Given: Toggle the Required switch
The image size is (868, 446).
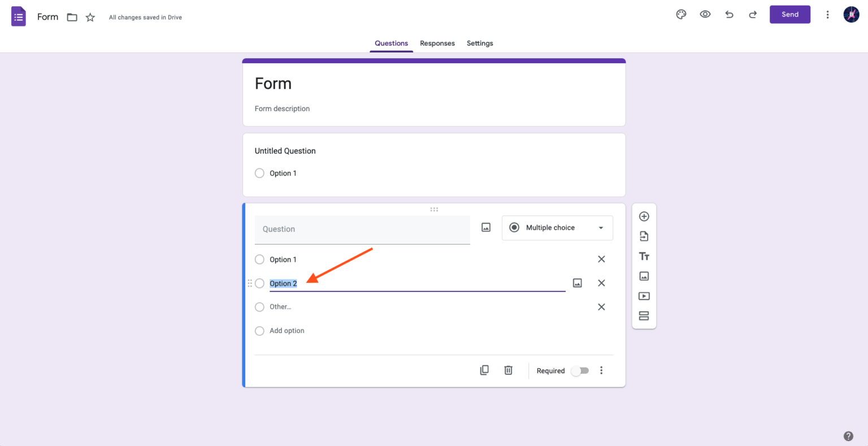Looking at the screenshot, I should pos(580,371).
